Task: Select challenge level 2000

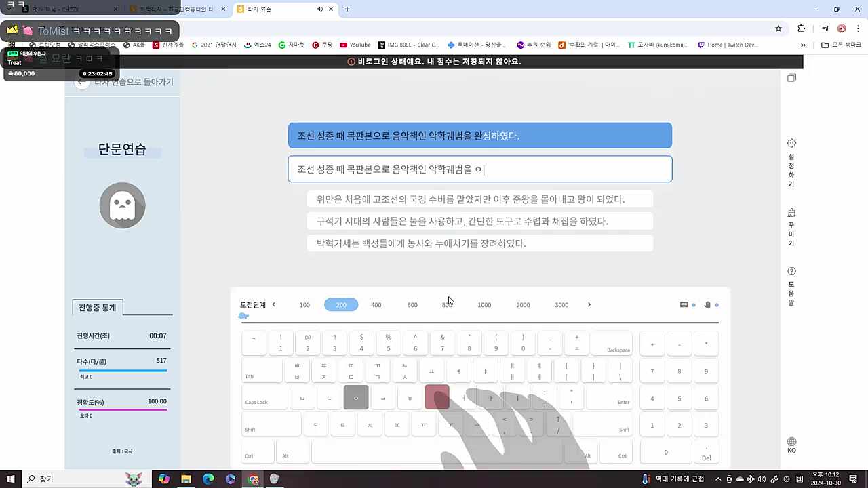Action: (523, 305)
